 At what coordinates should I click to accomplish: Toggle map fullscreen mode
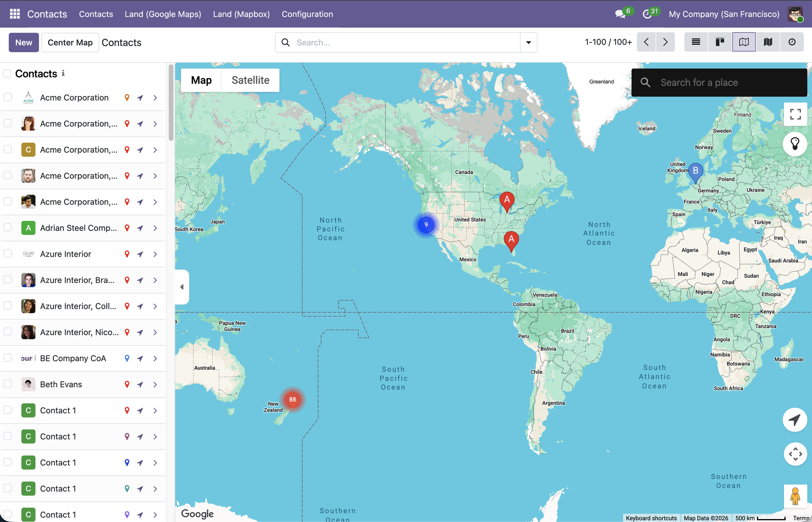[795, 114]
